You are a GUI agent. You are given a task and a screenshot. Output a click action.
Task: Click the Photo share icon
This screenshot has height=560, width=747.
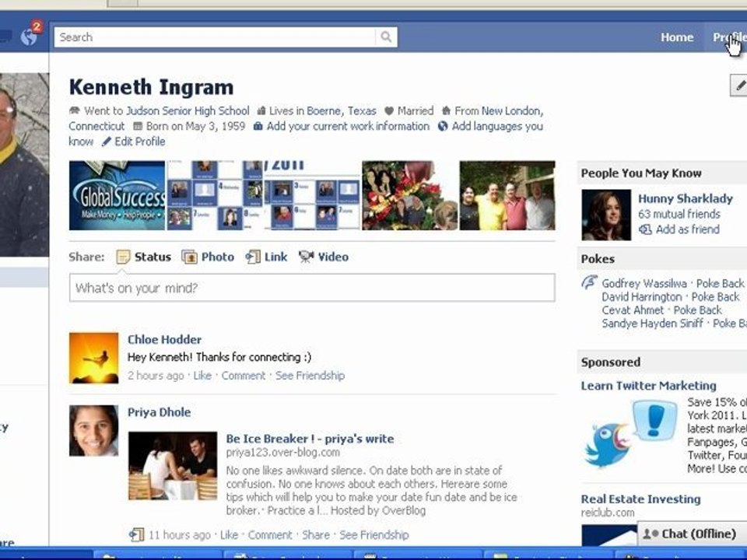coord(189,257)
